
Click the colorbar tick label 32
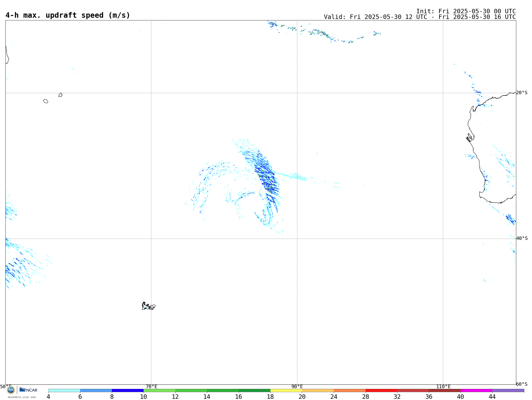pos(397,397)
